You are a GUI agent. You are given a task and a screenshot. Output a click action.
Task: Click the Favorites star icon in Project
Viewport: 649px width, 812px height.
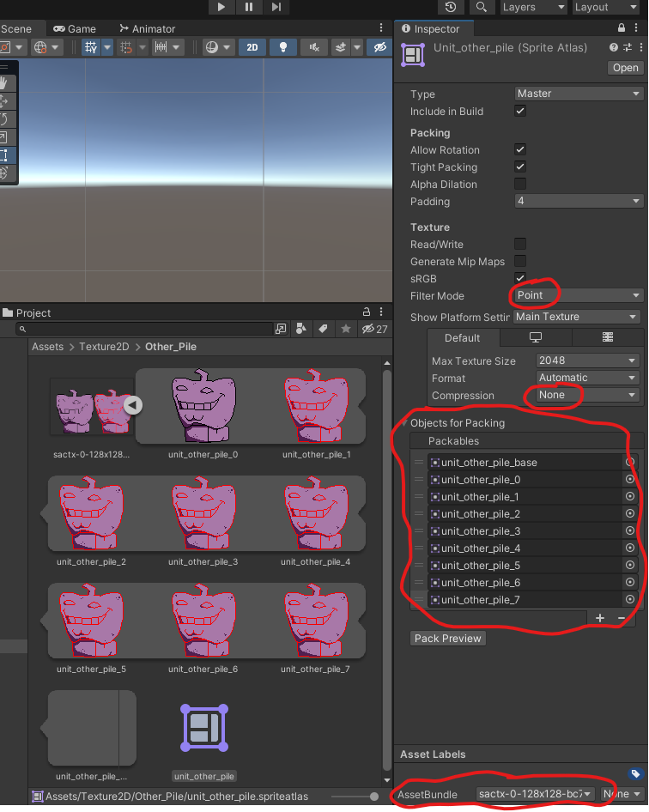[x=345, y=329]
